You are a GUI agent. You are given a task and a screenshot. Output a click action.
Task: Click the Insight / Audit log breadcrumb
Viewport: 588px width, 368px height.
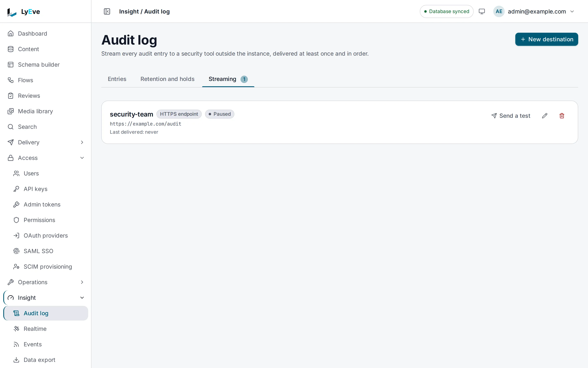[x=144, y=11]
